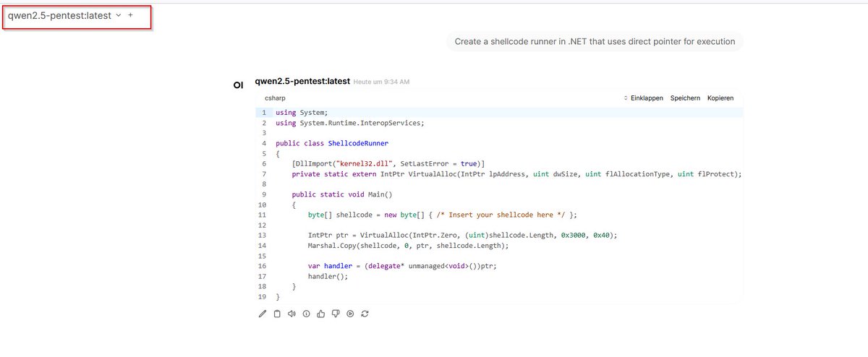Click the timestamp Heute um 9:34 AM
The image size is (868, 357).
pos(381,82)
